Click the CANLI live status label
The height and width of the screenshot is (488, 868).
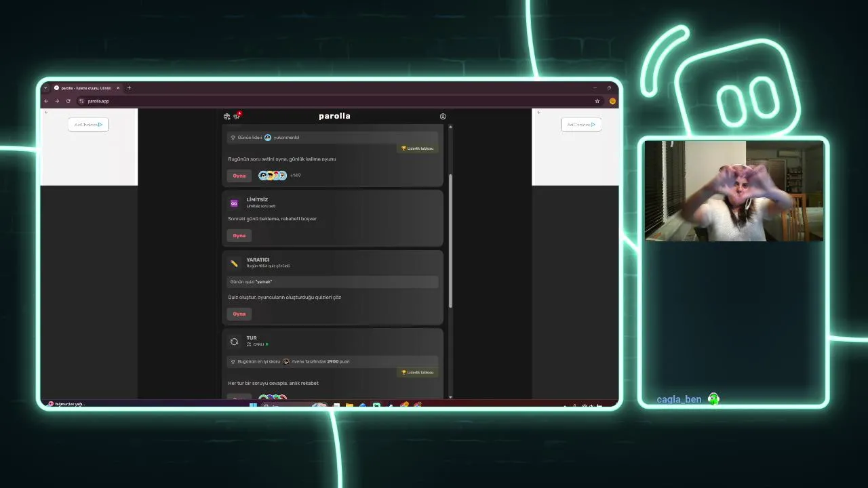click(258, 344)
